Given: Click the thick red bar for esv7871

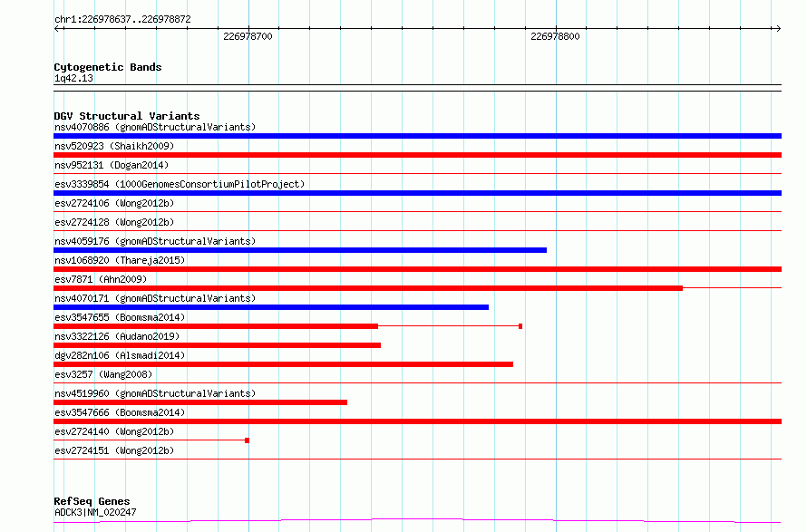Looking at the screenshot, I should click(x=368, y=288).
